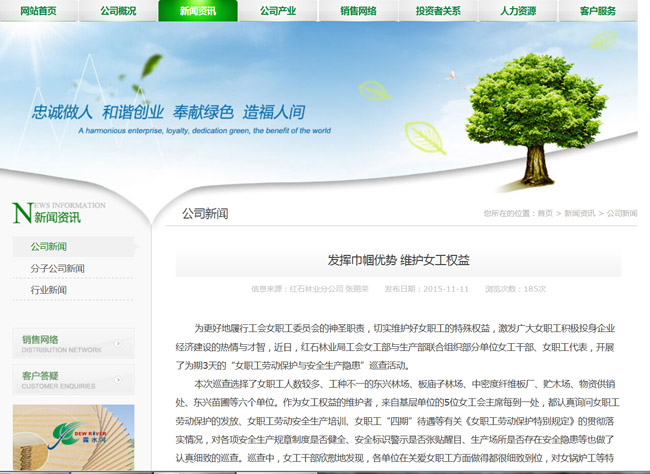Open the 人力资源 navigation item
Screen dimensions: 650x474
point(518,11)
